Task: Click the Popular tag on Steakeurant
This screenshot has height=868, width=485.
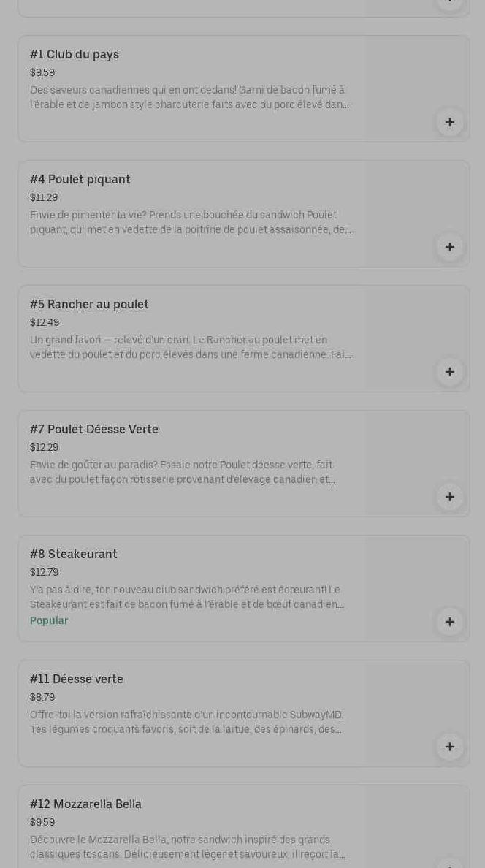Action: pyautogui.click(x=49, y=620)
